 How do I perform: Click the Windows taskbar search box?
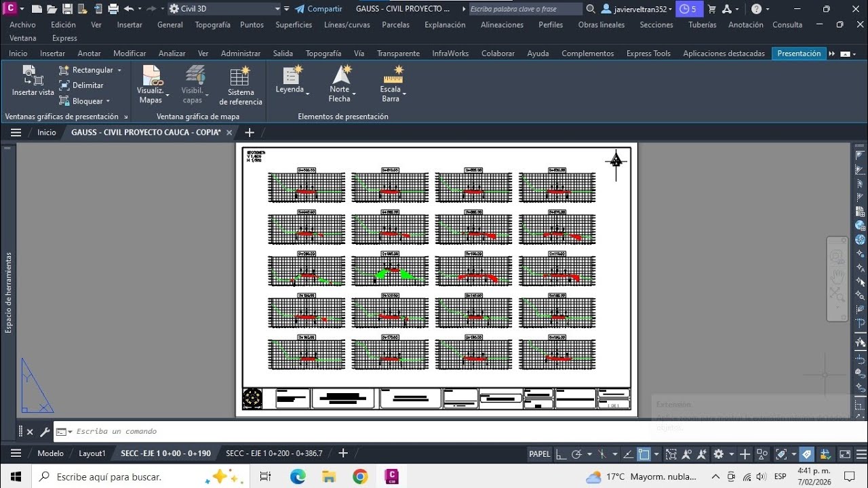[x=139, y=477]
